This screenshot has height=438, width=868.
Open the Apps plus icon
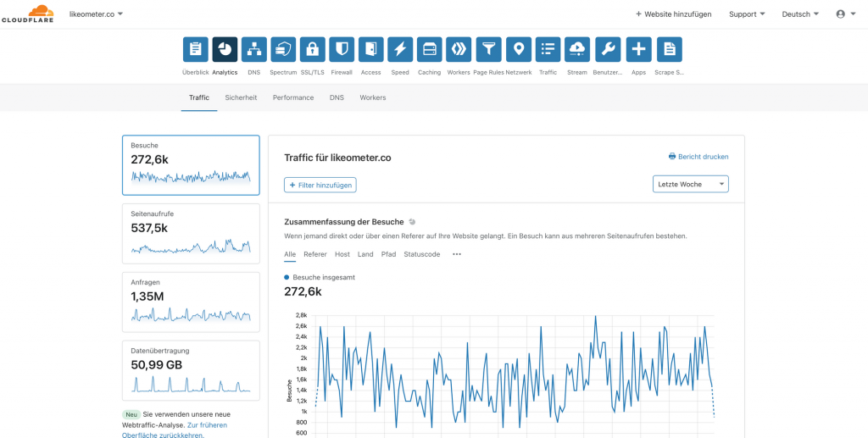[x=639, y=49]
